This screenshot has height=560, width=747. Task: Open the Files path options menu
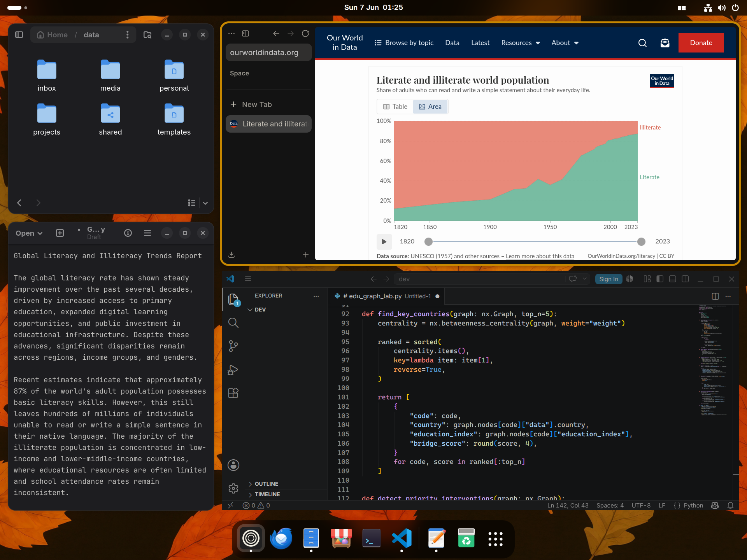(127, 35)
